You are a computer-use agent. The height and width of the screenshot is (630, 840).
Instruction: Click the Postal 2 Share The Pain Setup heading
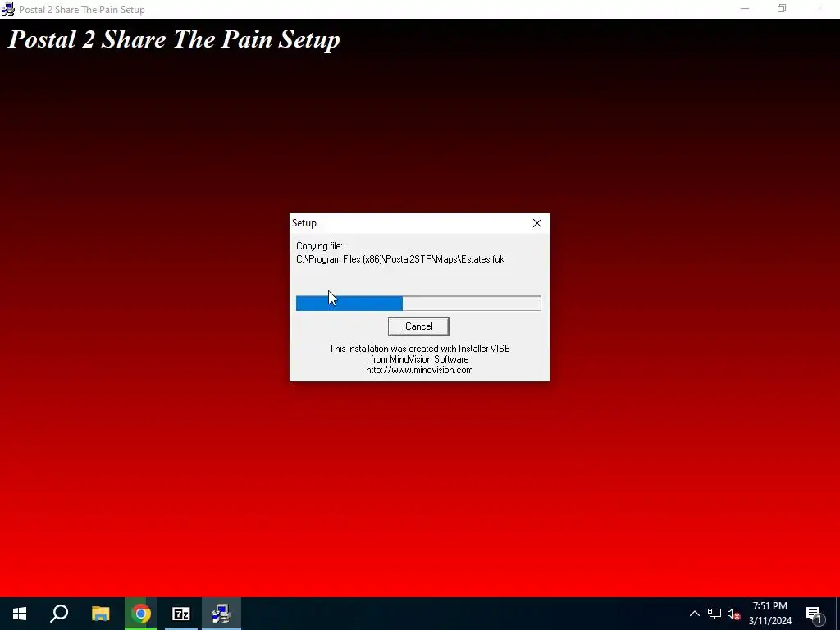click(x=174, y=39)
